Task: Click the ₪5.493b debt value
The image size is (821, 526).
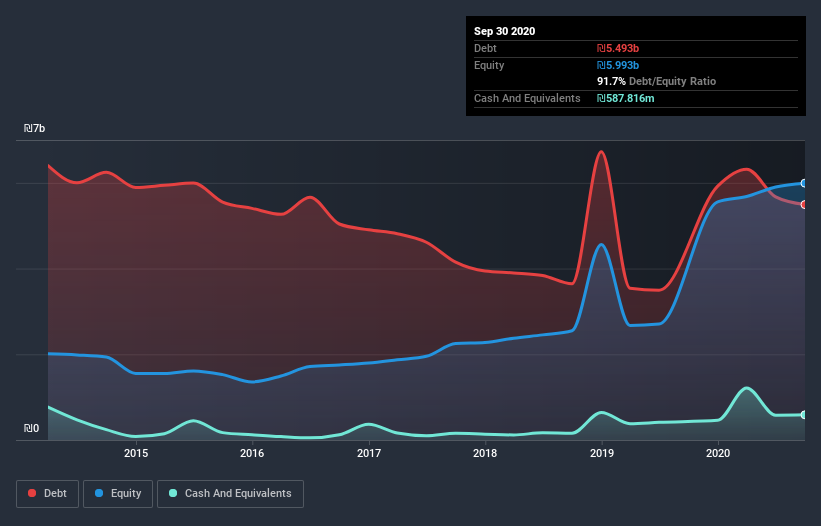Action: 618,48
